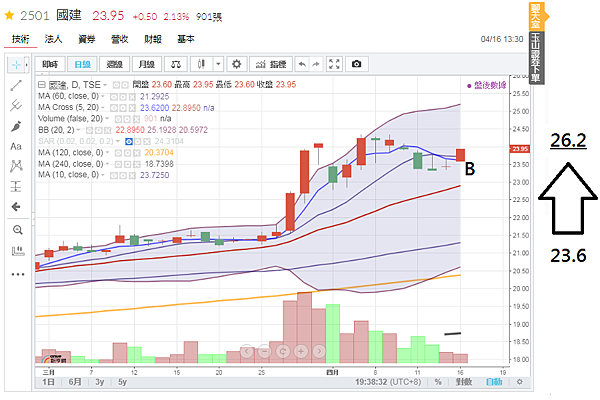Enter fullscreen chart mode
The height and width of the screenshot is (400, 600).
334,64
